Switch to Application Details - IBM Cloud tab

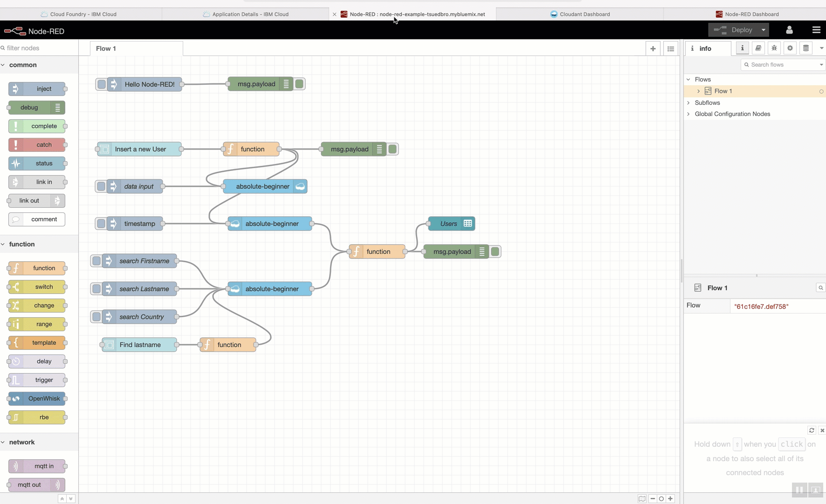point(246,14)
